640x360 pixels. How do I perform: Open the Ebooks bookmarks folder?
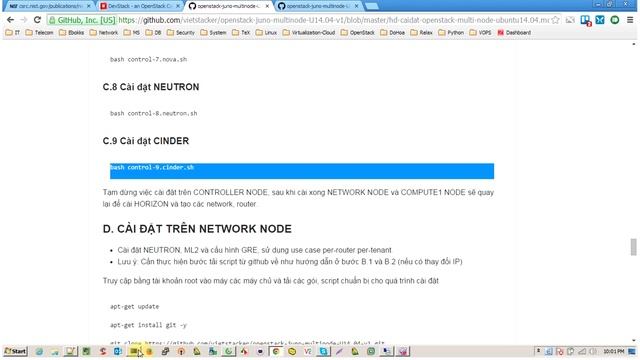click(x=71, y=32)
